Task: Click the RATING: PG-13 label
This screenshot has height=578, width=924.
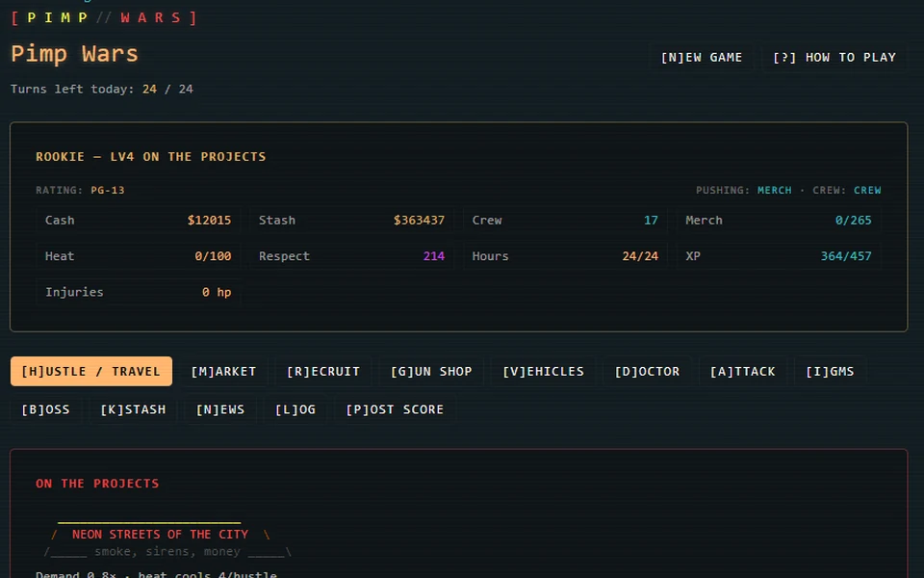Action: 80,190
